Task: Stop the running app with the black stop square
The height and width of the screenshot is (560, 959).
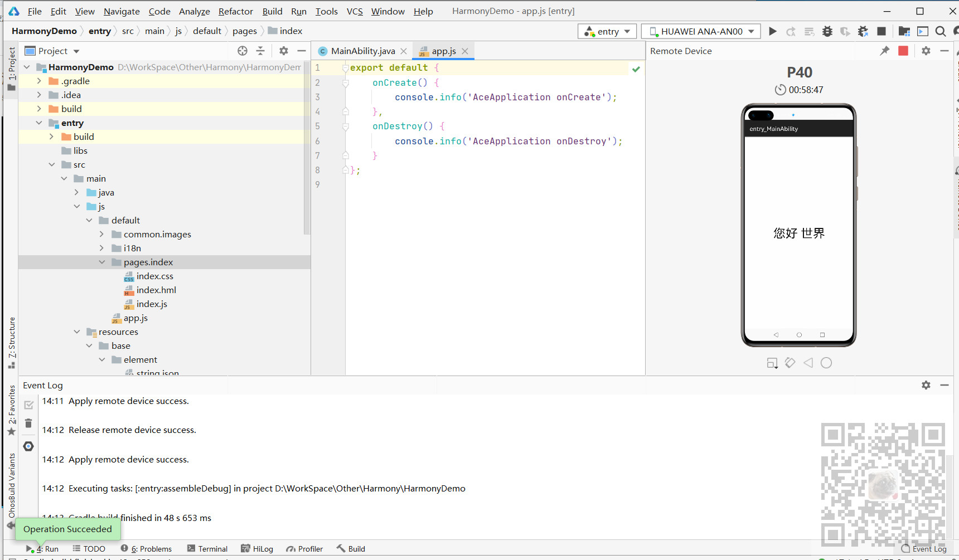Action: pyautogui.click(x=881, y=31)
